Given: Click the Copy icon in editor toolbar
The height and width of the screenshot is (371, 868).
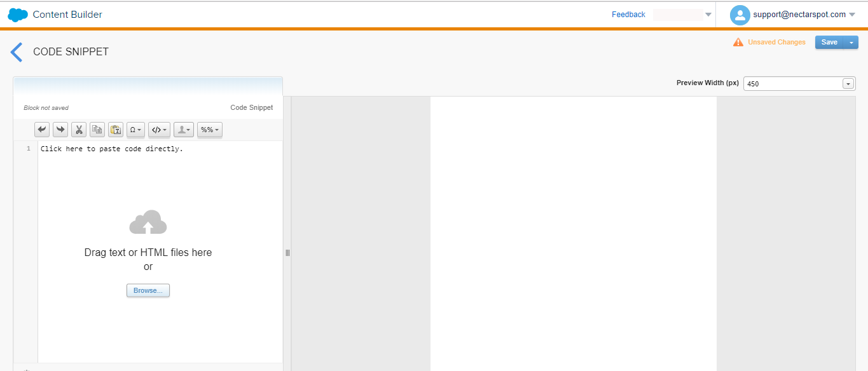Looking at the screenshot, I should tap(97, 130).
